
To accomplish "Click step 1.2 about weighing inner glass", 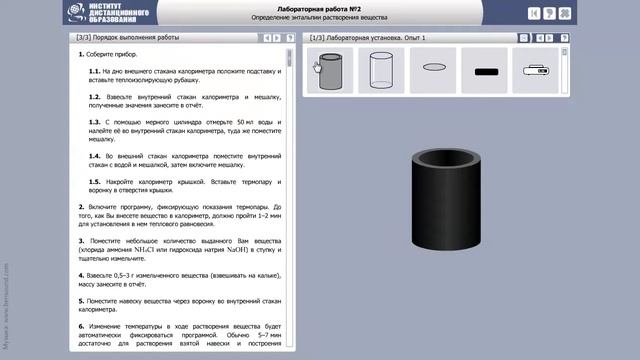I will click(x=185, y=101).
